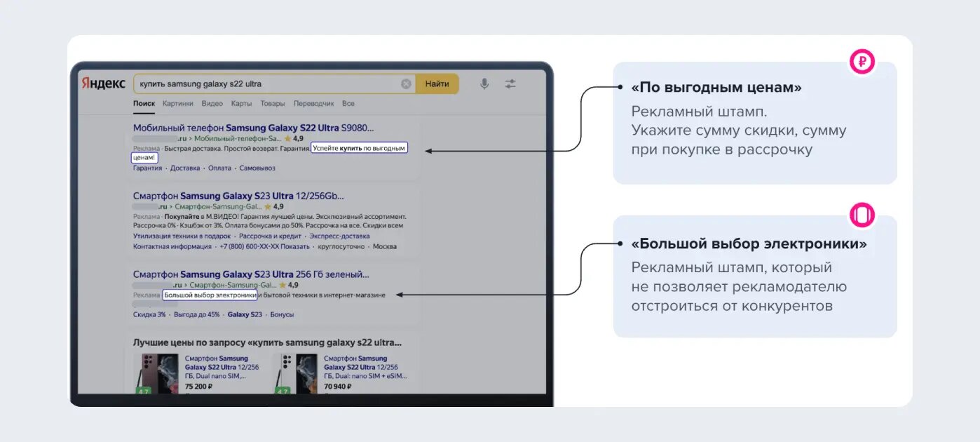
Task: Click the Скидка 3% sitelink
Action: [149, 315]
